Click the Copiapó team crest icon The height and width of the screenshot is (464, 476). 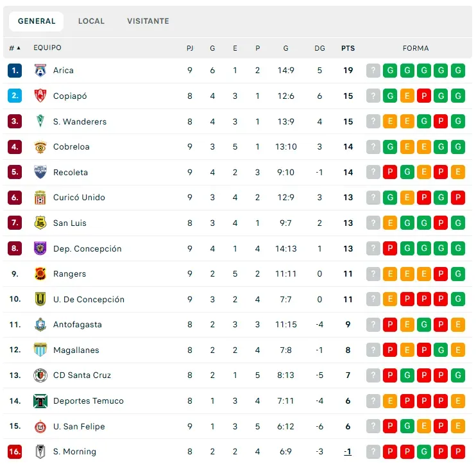click(x=40, y=96)
